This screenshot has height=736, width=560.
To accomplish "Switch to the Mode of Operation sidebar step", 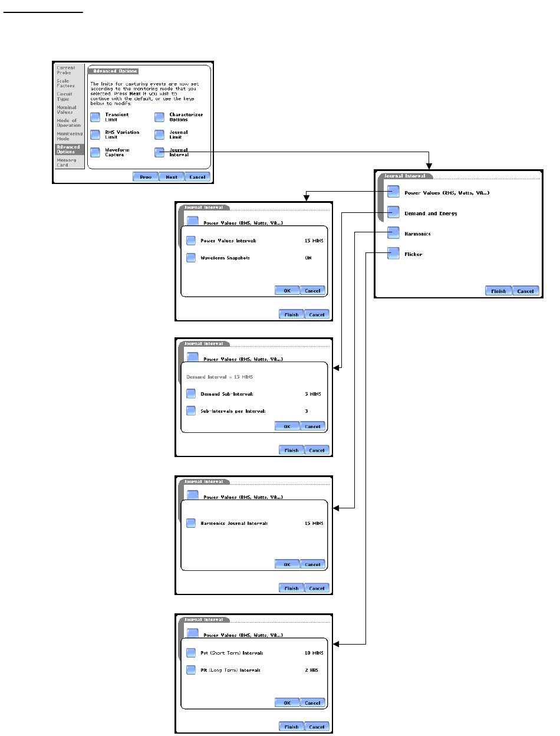I will coord(69,123).
